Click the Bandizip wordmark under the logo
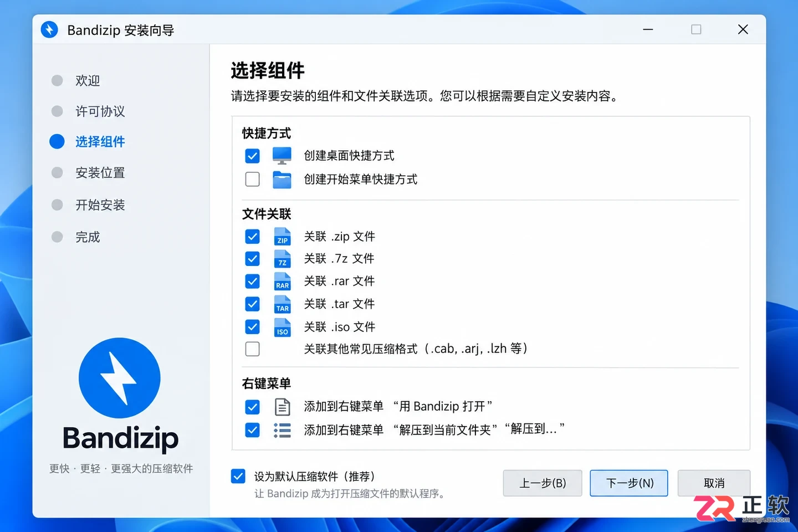 [120, 439]
